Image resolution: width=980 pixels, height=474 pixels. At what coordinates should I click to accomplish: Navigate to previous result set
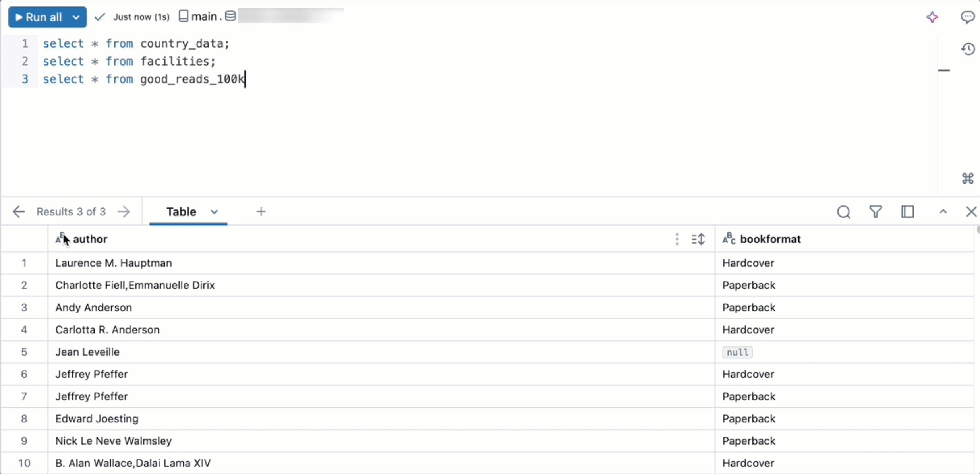(x=18, y=211)
